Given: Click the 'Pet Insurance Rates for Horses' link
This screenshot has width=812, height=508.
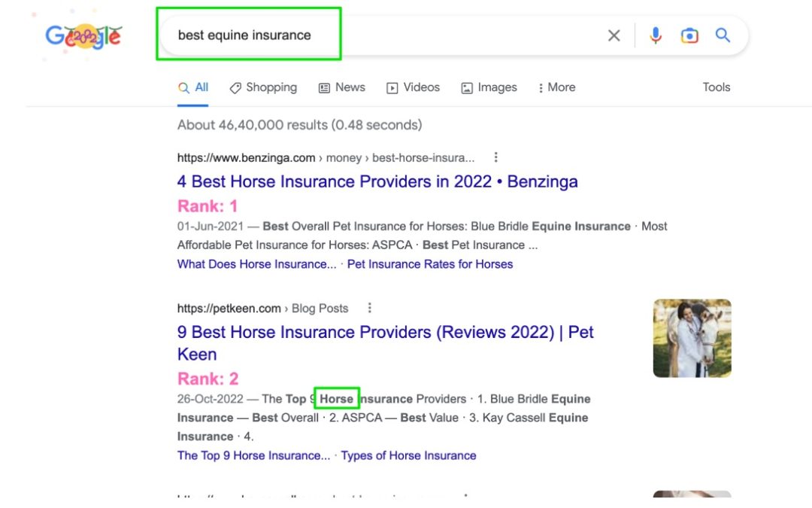Looking at the screenshot, I should (430, 264).
